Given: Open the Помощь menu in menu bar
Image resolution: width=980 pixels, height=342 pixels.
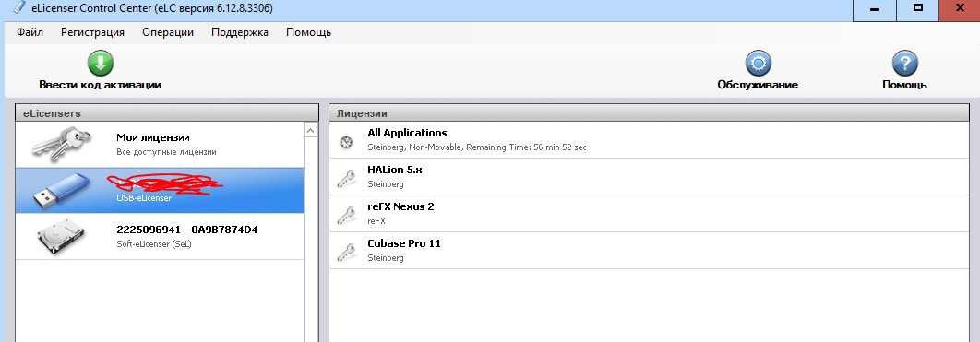Looking at the screenshot, I should 309,32.
